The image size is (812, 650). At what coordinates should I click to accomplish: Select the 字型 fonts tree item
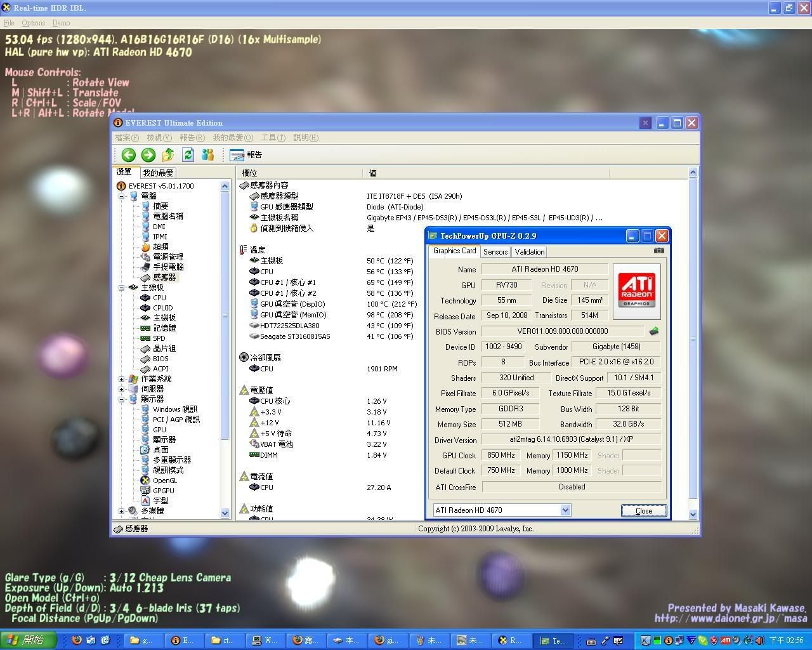coord(160,501)
